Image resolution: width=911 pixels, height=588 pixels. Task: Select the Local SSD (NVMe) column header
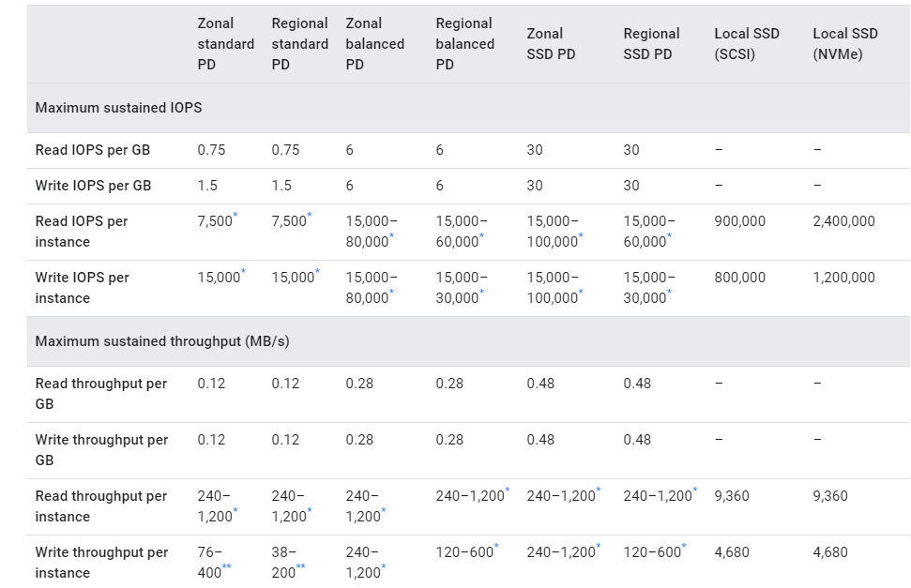click(845, 43)
